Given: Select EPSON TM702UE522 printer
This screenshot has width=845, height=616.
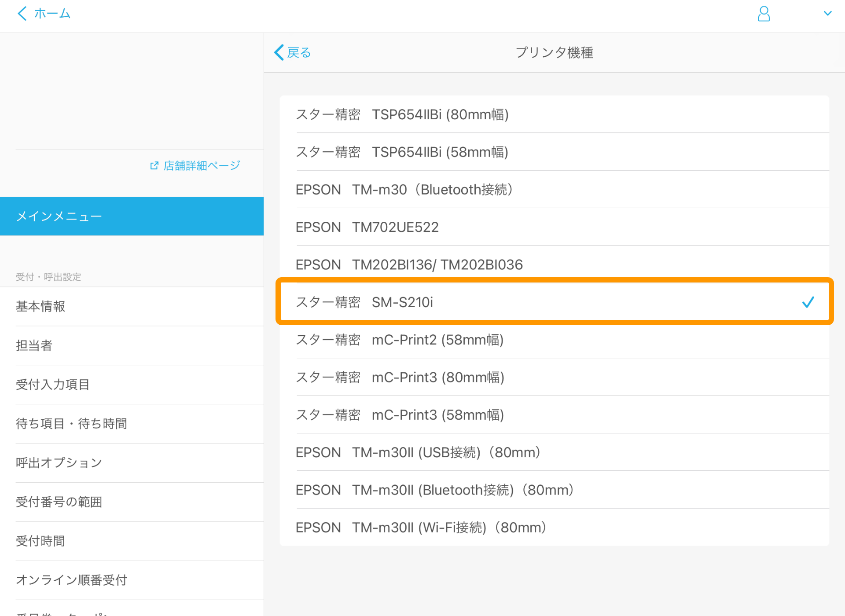Looking at the screenshot, I should 555,227.
